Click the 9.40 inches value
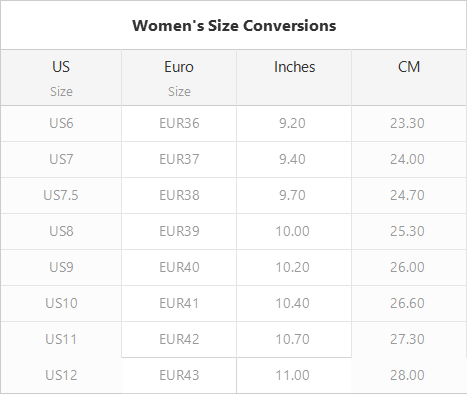This screenshot has width=467, height=394. (x=292, y=159)
